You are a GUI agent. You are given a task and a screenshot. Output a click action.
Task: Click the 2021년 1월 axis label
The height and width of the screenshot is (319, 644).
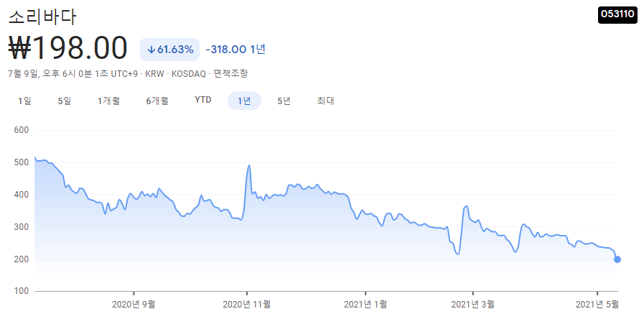[x=365, y=305]
